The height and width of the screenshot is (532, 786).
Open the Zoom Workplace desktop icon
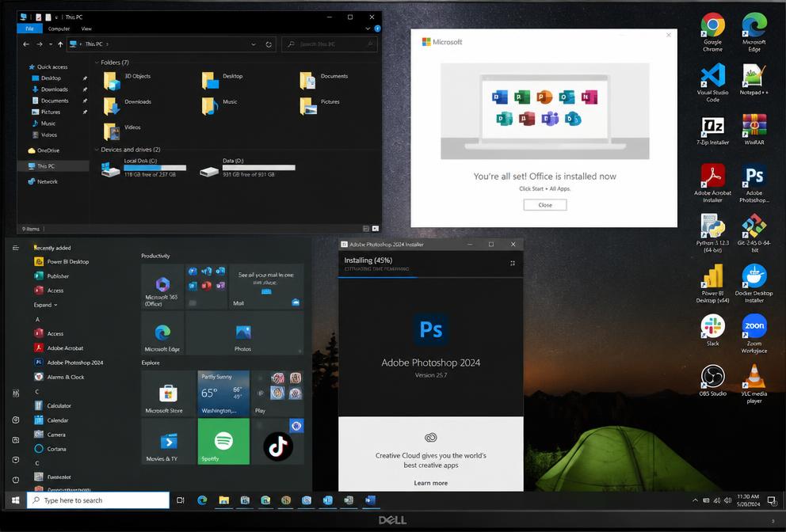coord(754,333)
